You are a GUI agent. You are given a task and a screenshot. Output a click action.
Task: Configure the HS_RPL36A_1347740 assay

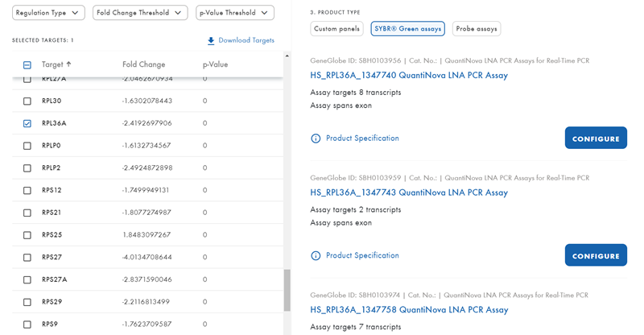pyautogui.click(x=596, y=138)
